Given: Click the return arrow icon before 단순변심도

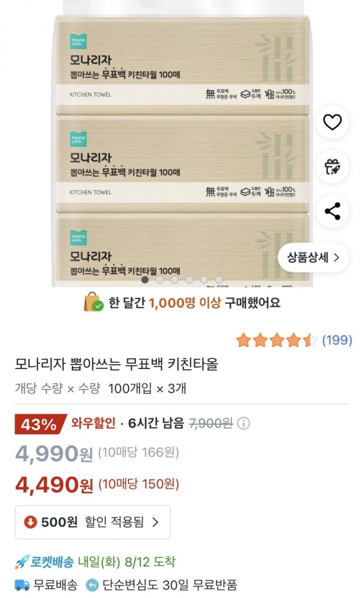Looking at the screenshot, I should [92, 585].
